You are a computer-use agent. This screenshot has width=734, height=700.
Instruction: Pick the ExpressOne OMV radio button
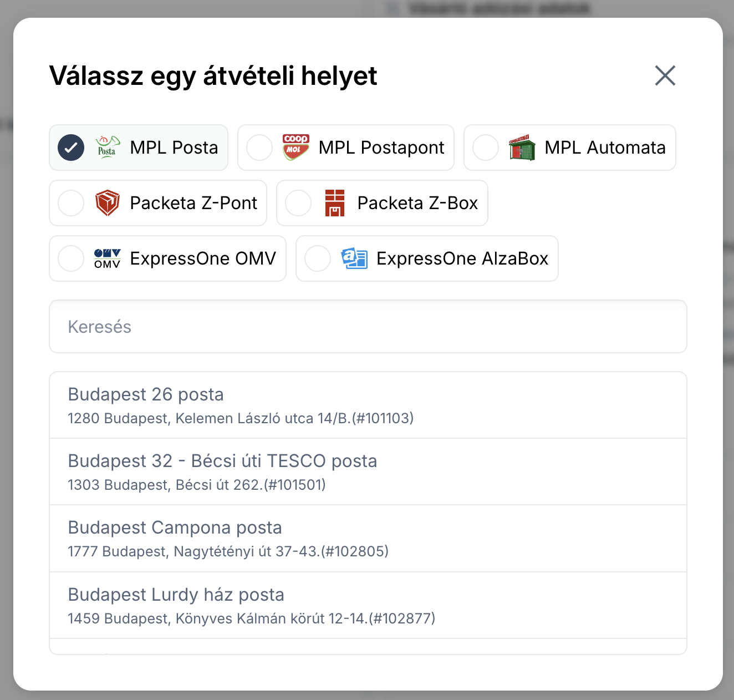pos(71,258)
